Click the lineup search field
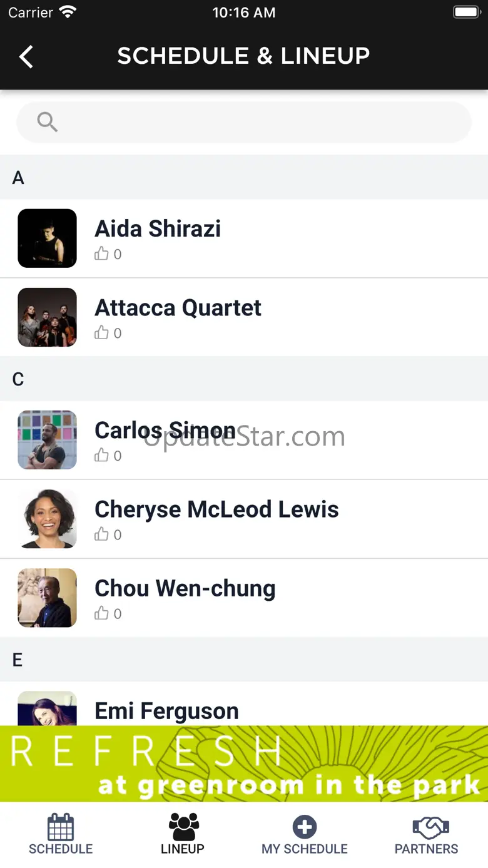Image resolution: width=488 pixels, height=868 pixels. click(244, 122)
